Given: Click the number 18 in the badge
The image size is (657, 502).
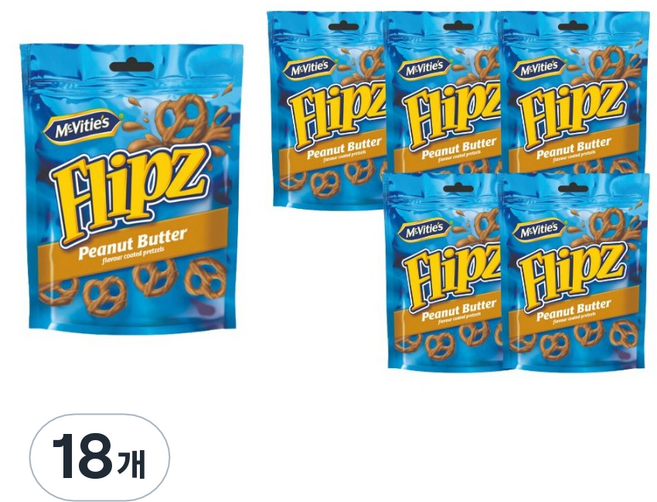Looking at the screenshot, I should 83,457.
